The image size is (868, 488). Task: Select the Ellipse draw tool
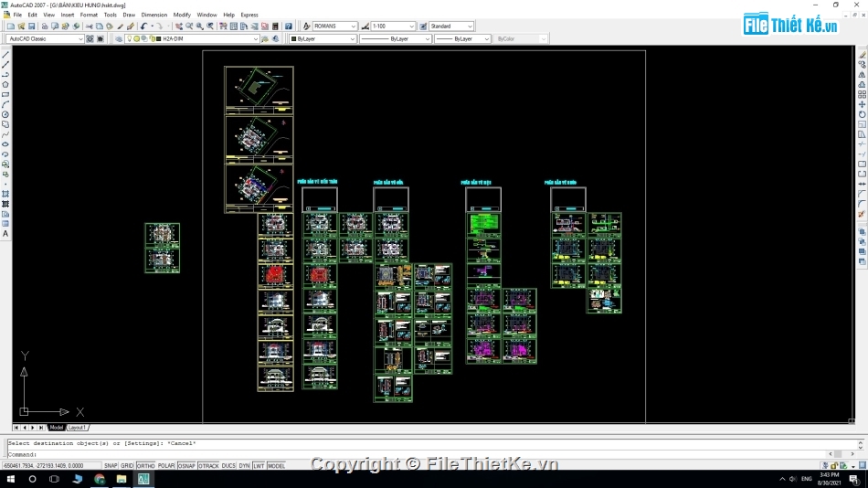5,144
